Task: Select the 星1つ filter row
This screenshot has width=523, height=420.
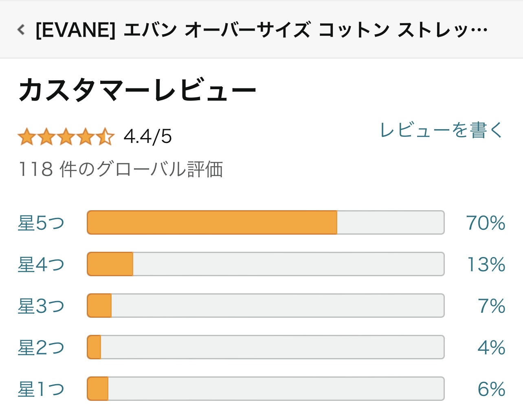Action: coord(42,389)
